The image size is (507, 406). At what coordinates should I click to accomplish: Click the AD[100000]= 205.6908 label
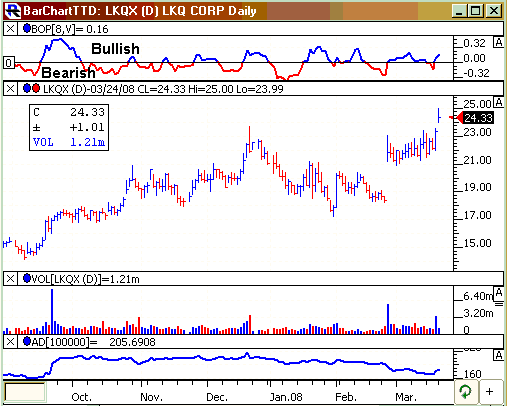[x=93, y=342]
